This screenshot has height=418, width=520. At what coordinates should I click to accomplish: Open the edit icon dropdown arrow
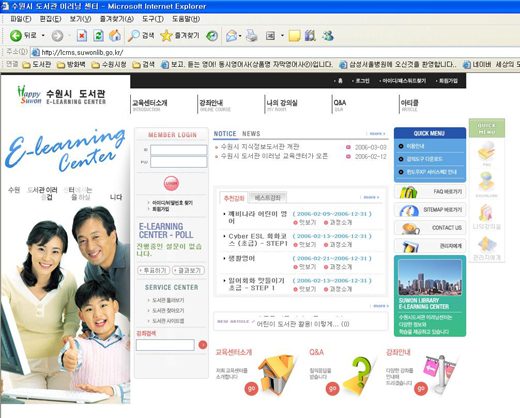[282, 35]
